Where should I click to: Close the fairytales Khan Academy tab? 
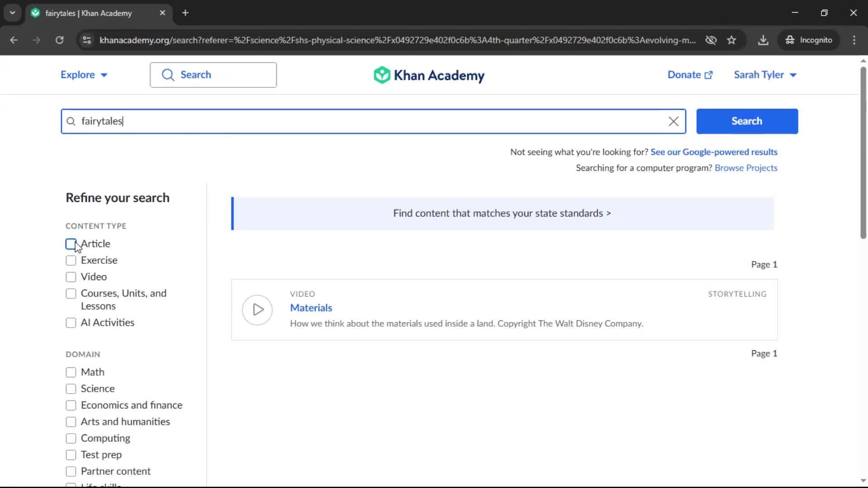(162, 13)
